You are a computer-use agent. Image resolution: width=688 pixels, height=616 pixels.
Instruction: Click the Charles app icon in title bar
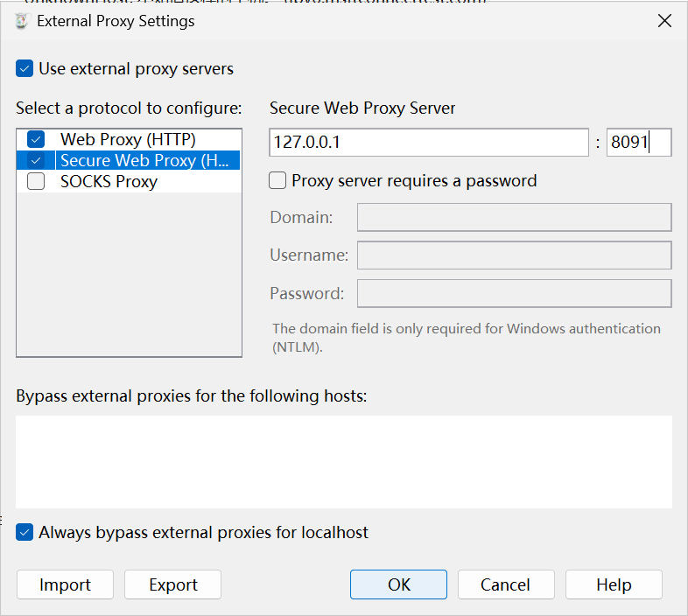pyautogui.click(x=21, y=21)
